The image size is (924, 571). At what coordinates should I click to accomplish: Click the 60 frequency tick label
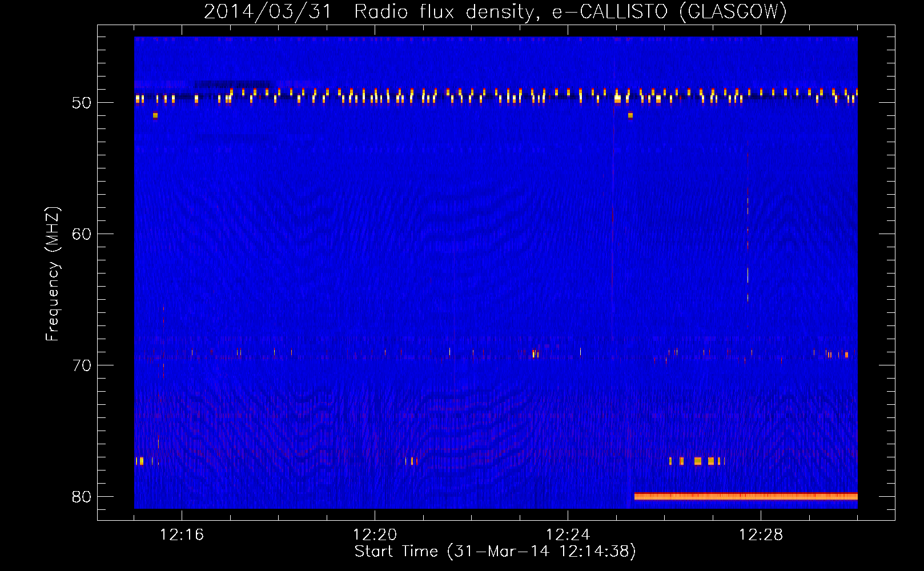[x=82, y=235]
